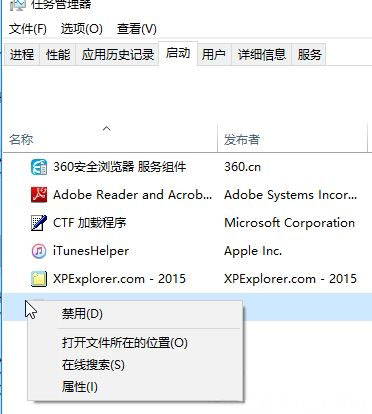Open the 选项(O) menu
This screenshot has width=372, height=414.
coord(82,29)
